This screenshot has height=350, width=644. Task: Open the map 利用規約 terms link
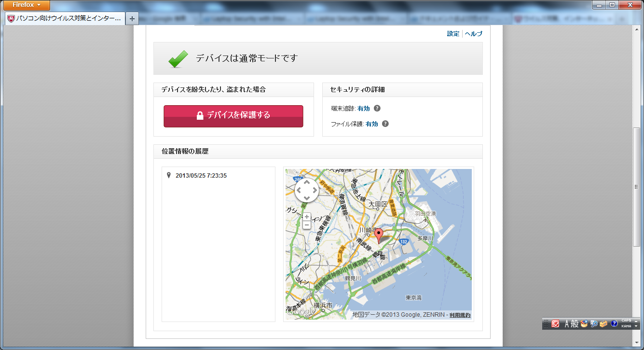pyautogui.click(x=460, y=315)
